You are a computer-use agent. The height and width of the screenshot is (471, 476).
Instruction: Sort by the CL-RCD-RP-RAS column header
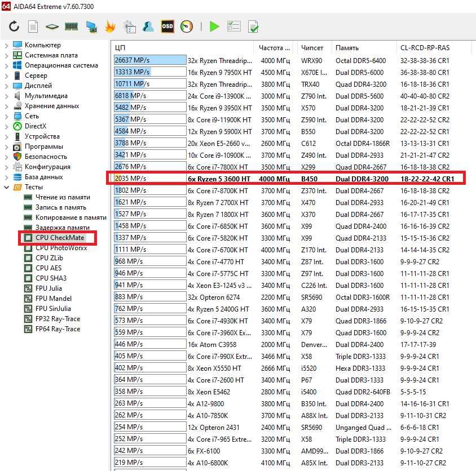(x=434, y=48)
